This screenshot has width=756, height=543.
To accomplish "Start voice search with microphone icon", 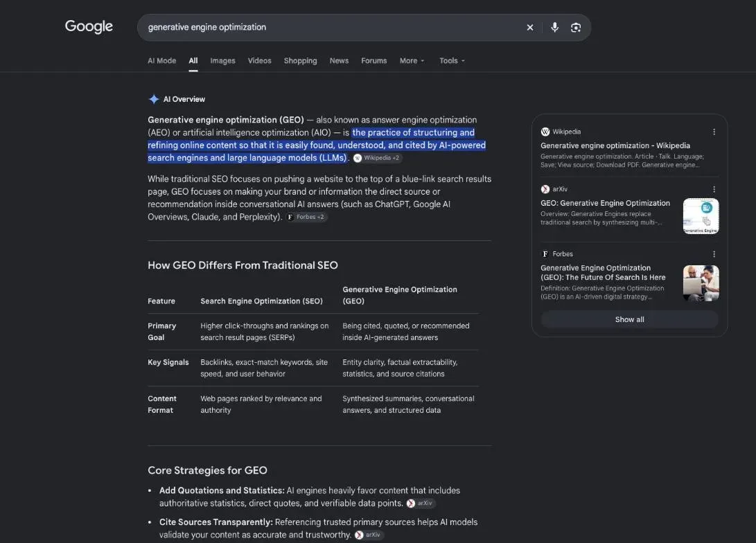I will click(x=555, y=28).
